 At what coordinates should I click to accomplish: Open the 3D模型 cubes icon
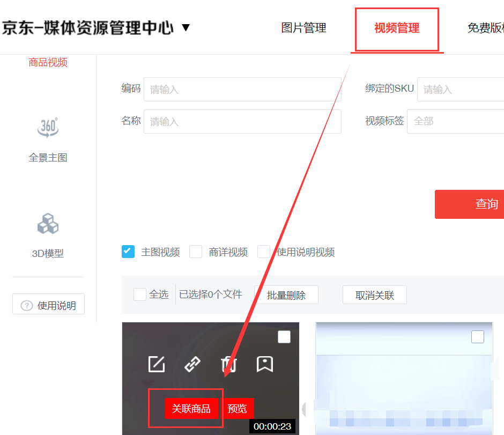pos(48,224)
